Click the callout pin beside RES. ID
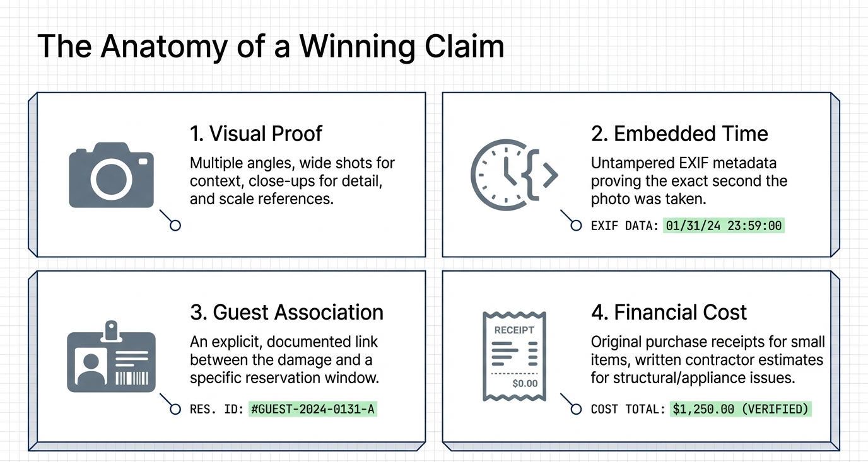 (x=175, y=409)
